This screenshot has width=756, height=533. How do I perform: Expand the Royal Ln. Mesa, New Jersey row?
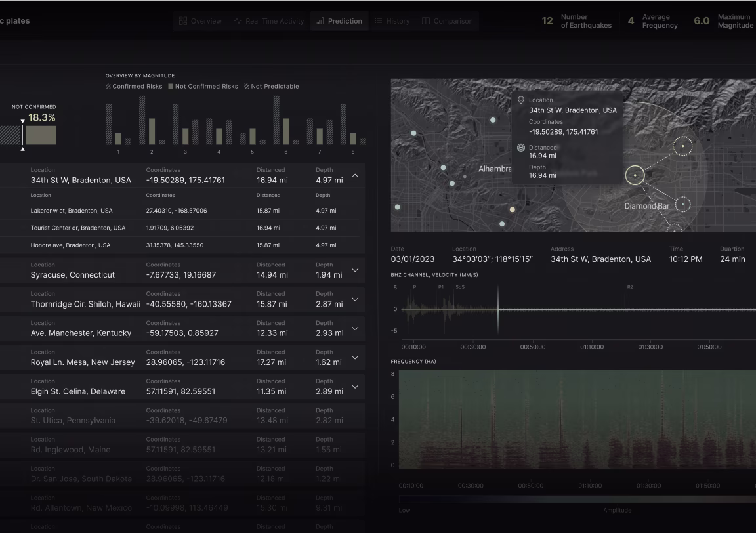(355, 357)
